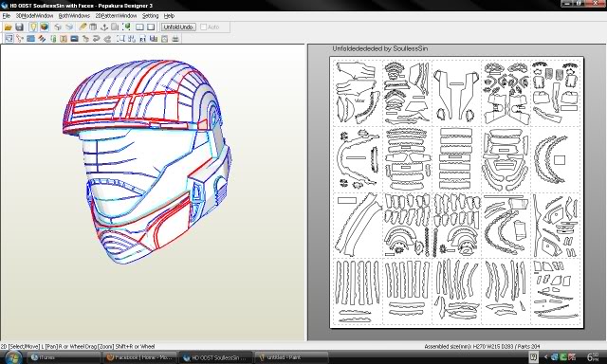
Task: Click the green cube with dotted corners icon
Action: [126, 27]
